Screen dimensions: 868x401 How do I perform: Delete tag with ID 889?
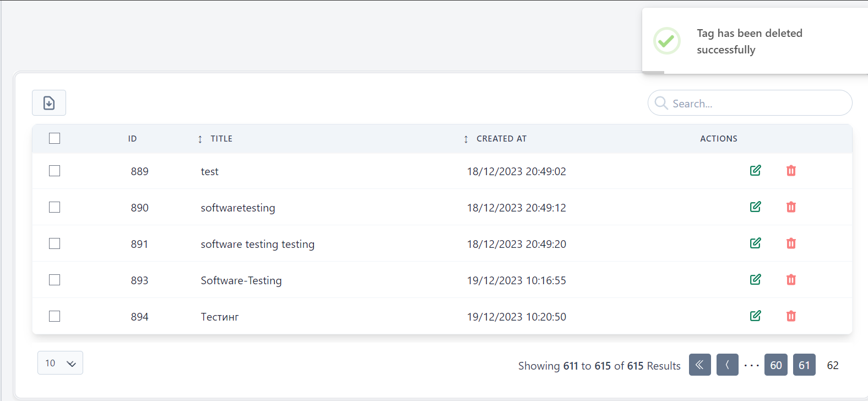(x=791, y=171)
